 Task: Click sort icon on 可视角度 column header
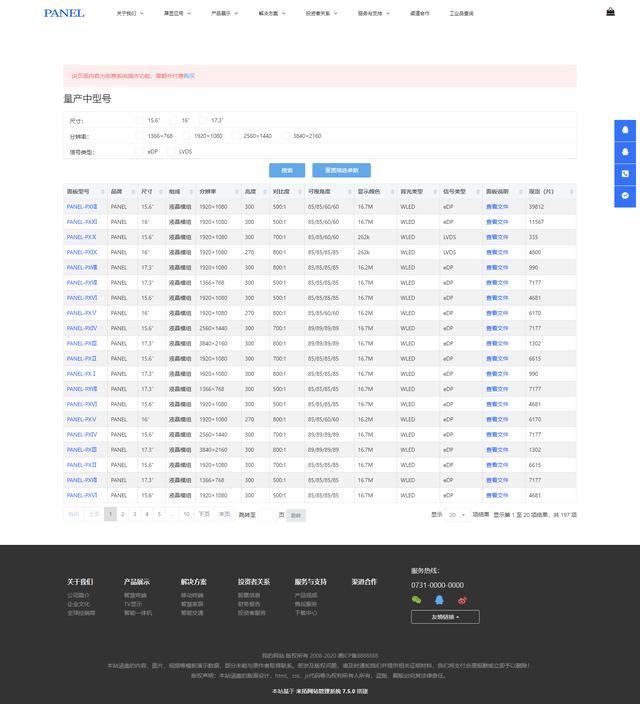(349, 192)
